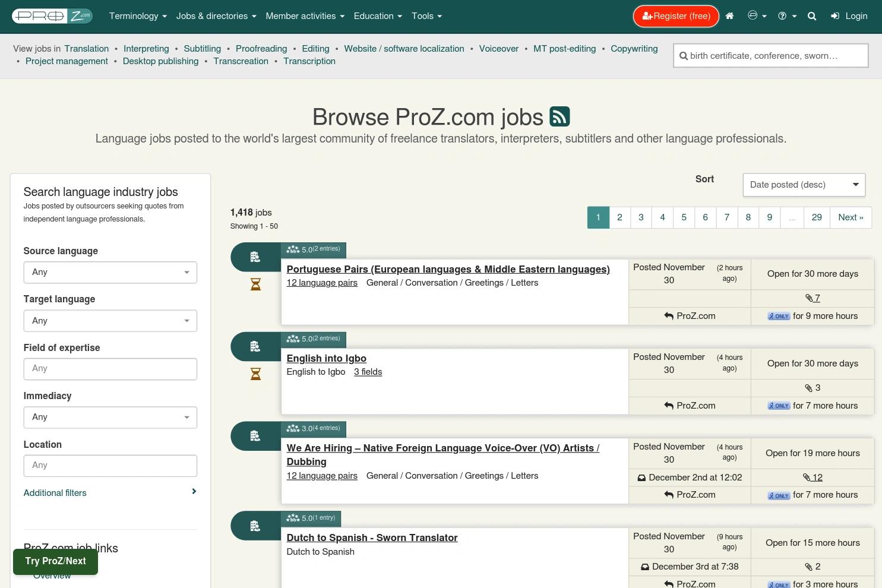The width and height of the screenshot is (882, 588).
Task: View jobs in Voiceover
Action: click(499, 49)
